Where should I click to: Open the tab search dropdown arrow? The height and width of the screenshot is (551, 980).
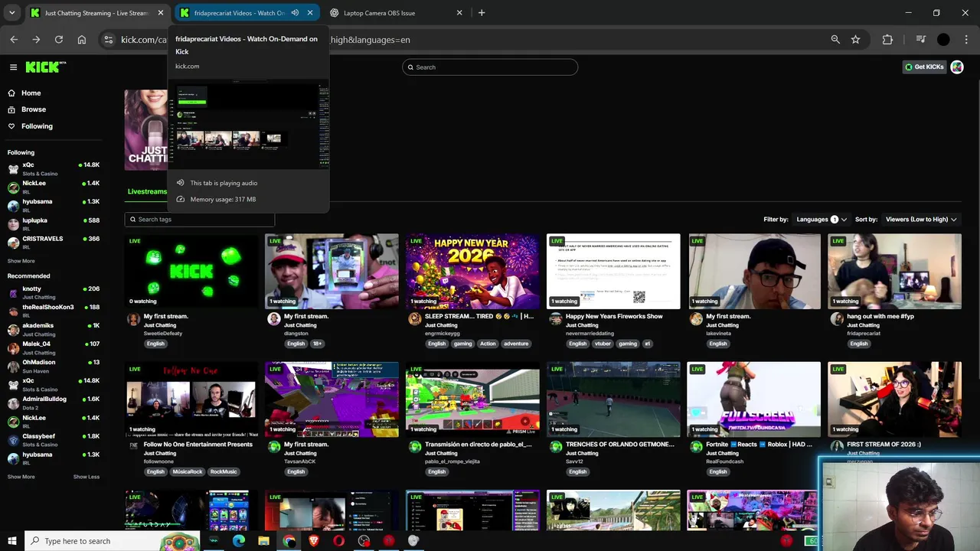pos(12,13)
